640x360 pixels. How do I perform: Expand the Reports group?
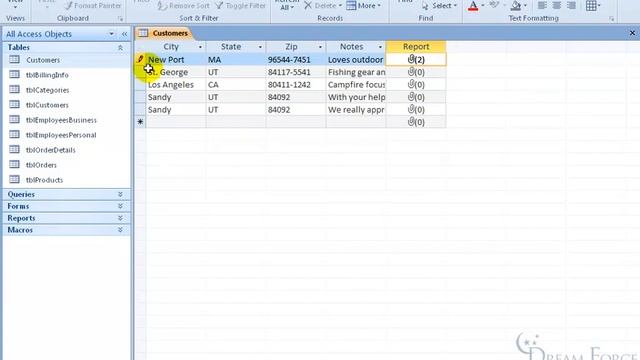[120, 218]
